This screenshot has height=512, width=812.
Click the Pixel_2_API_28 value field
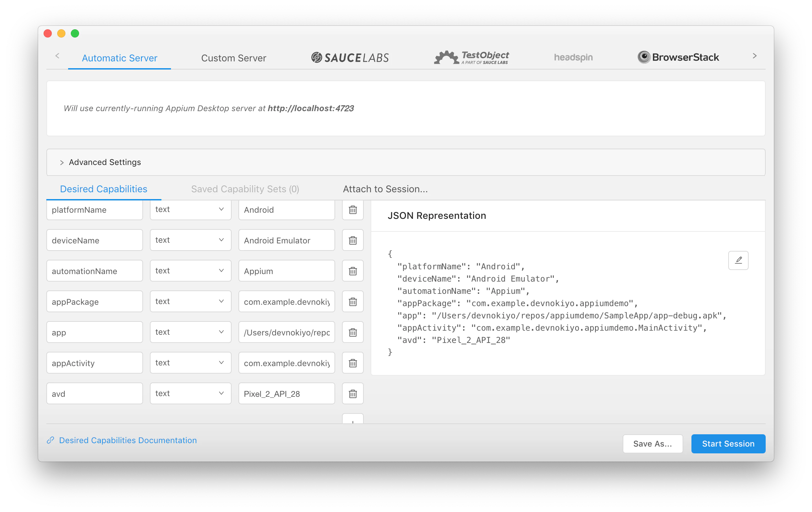point(286,394)
